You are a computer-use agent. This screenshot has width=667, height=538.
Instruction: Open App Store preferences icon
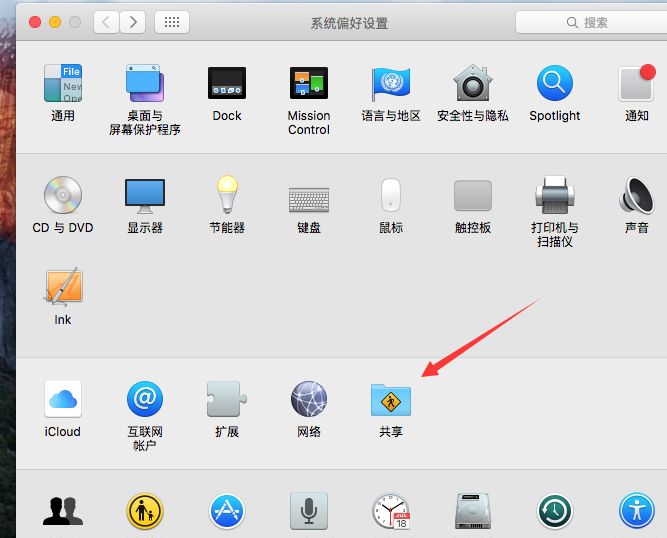coord(227,511)
